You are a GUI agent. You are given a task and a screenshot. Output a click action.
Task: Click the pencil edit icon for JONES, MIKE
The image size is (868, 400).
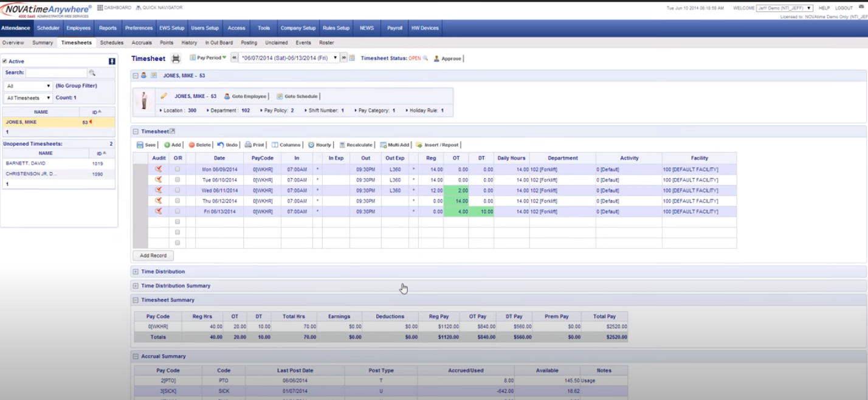(x=164, y=96)
